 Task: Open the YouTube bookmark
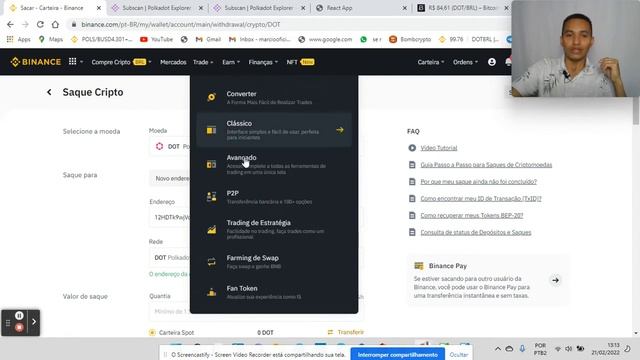click(156, 39)
